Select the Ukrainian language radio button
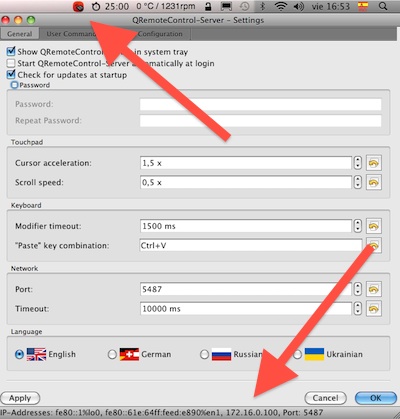 297,354
